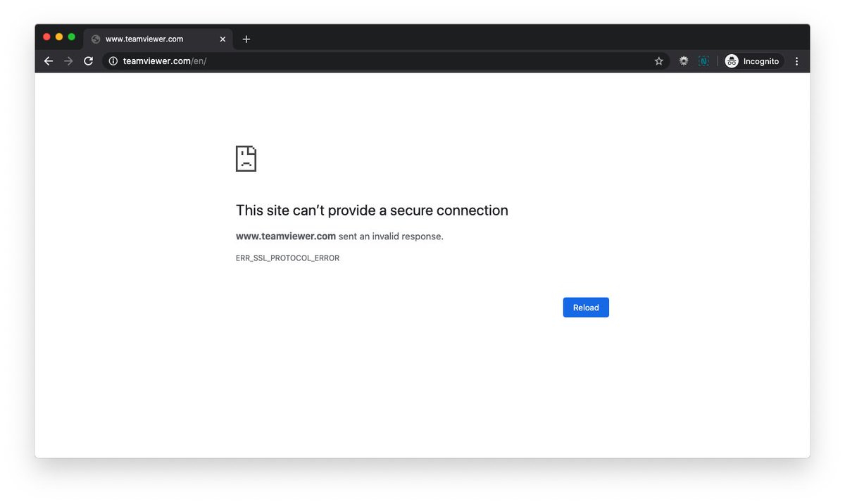
Task: Open Chrome's three-dot menu
Action: (796, 61)
